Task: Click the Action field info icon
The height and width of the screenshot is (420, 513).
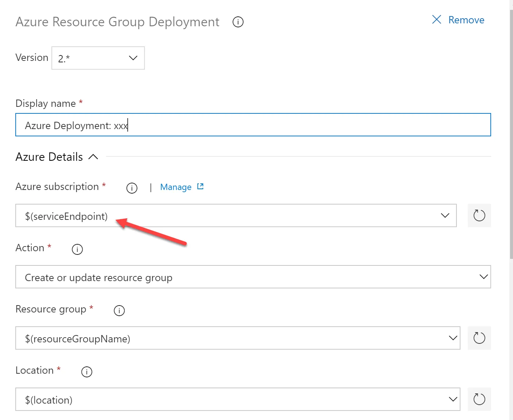Action: click(77, 249)
